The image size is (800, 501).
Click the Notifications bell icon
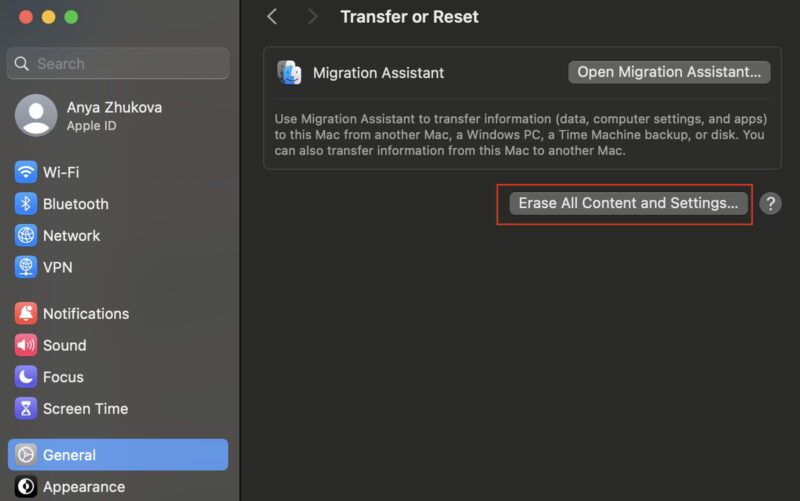point(26,313)
